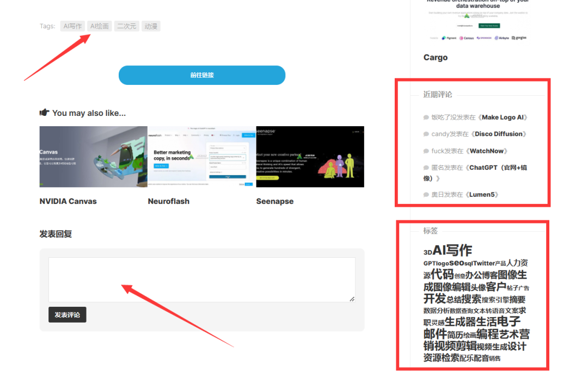
Task: Open the ChatGPT（官网+镜像）comment link
Action: pos(475,173)
